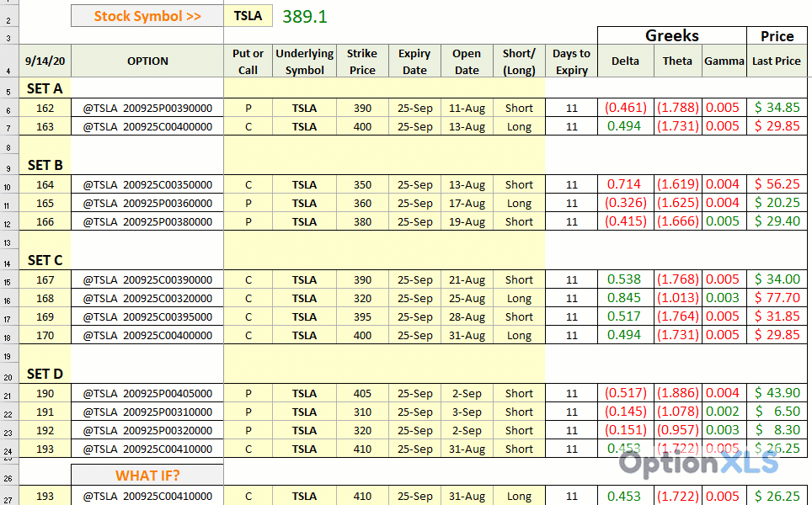
Task: Select the $77.70 last price cell
Action: [x=777, y=298]
